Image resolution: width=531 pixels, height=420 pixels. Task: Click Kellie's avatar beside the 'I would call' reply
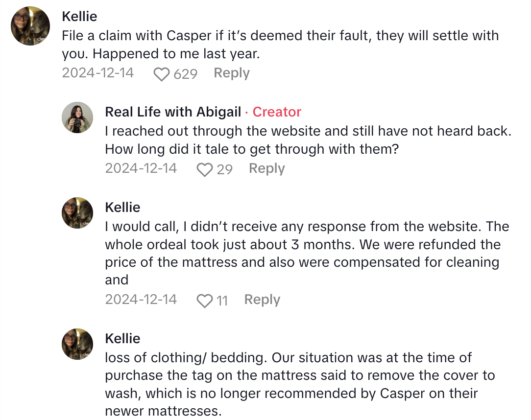tap(77, 213)
